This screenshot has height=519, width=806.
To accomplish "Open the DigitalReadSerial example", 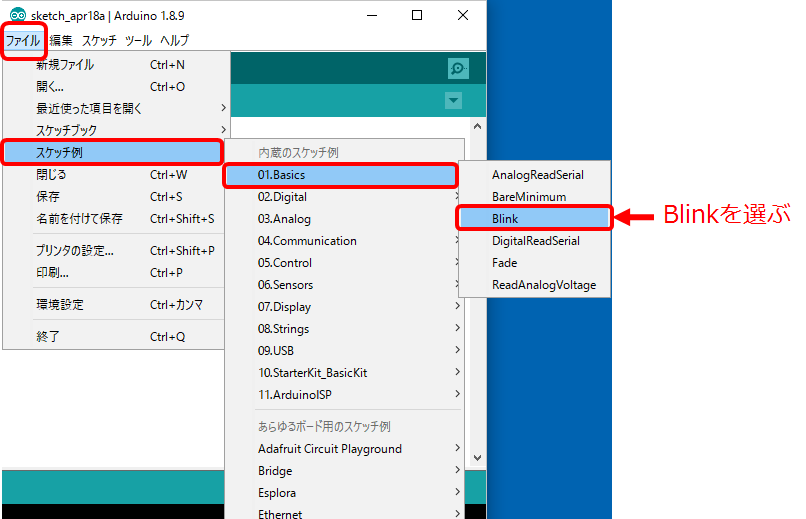I will click(x=535, y=241).
